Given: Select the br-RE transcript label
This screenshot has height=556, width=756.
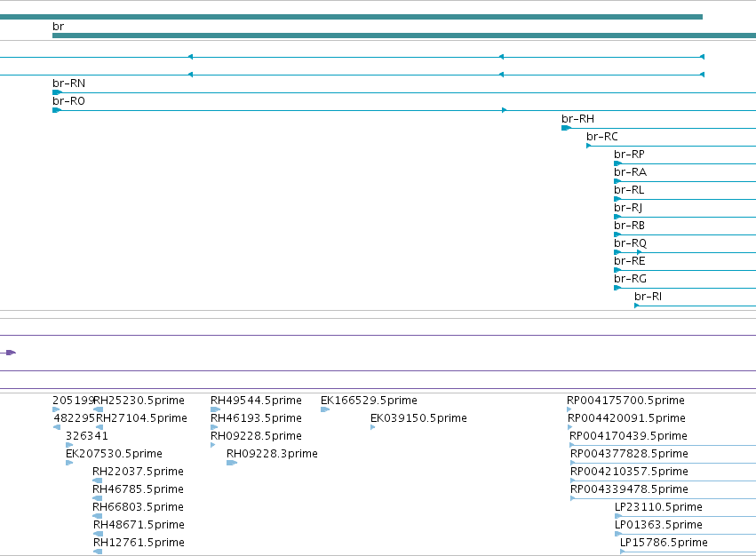Looking at the screenshot, I should point(630,261).
